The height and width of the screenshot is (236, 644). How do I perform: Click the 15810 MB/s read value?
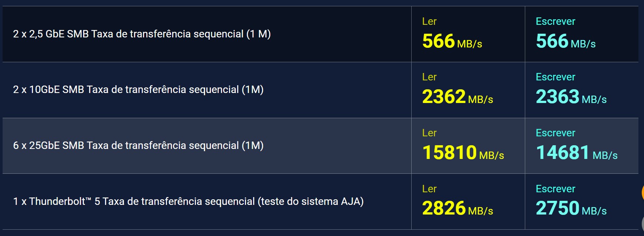[463, 153]
